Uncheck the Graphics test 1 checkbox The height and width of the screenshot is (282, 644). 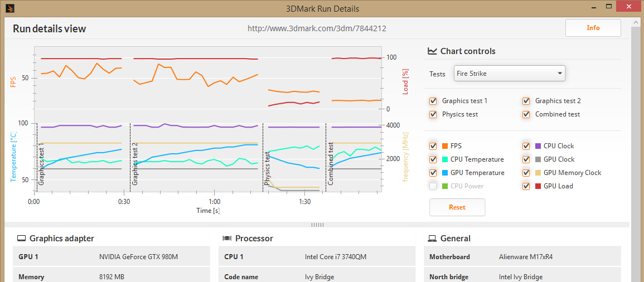(433, 101)
